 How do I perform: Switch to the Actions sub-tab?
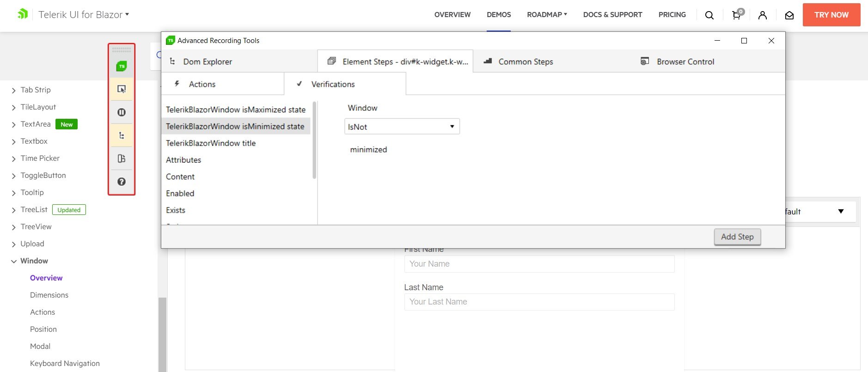pyautogui.click(x=222, y=84)
